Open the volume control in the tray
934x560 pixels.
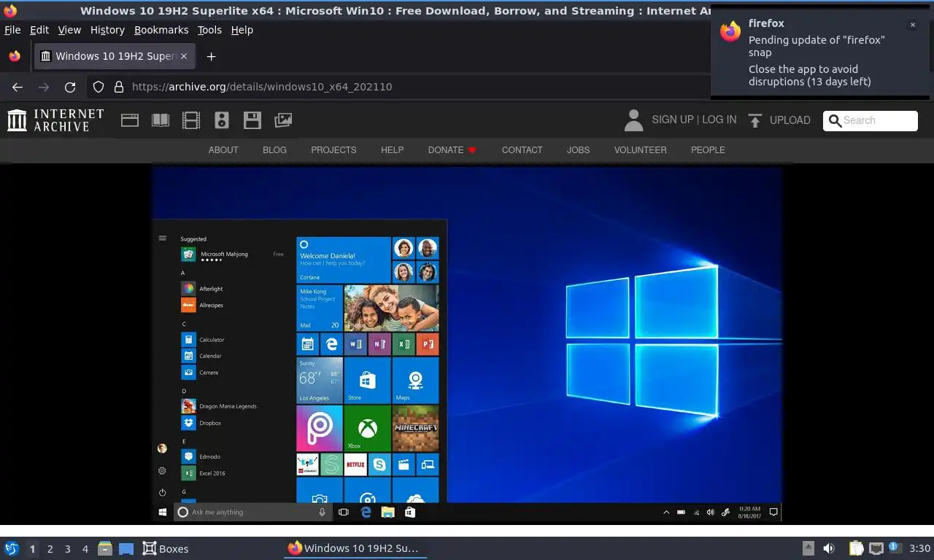[x=829, y=548]
